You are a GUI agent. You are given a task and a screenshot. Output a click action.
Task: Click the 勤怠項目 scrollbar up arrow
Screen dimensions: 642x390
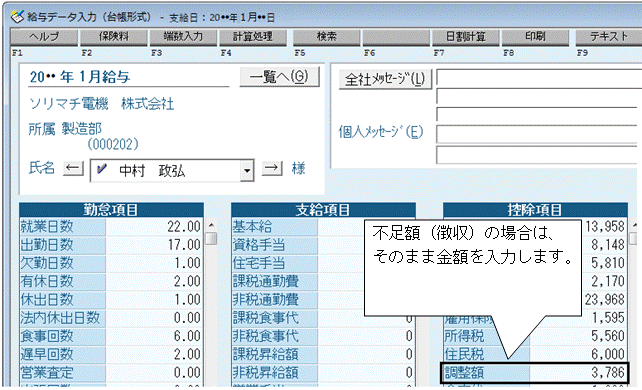pos(211,225)
